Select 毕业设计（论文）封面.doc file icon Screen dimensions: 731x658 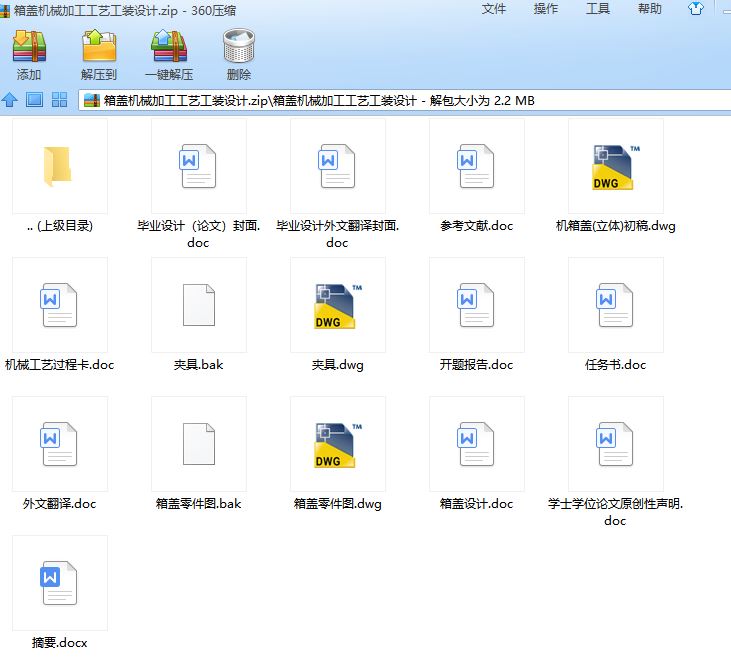pos(198,166)
